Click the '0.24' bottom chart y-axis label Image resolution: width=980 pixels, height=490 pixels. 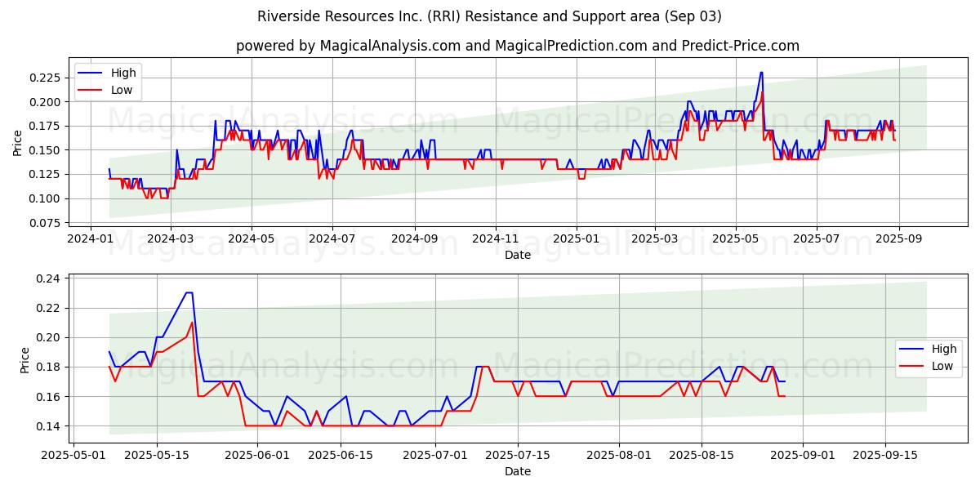pos(47,278)
